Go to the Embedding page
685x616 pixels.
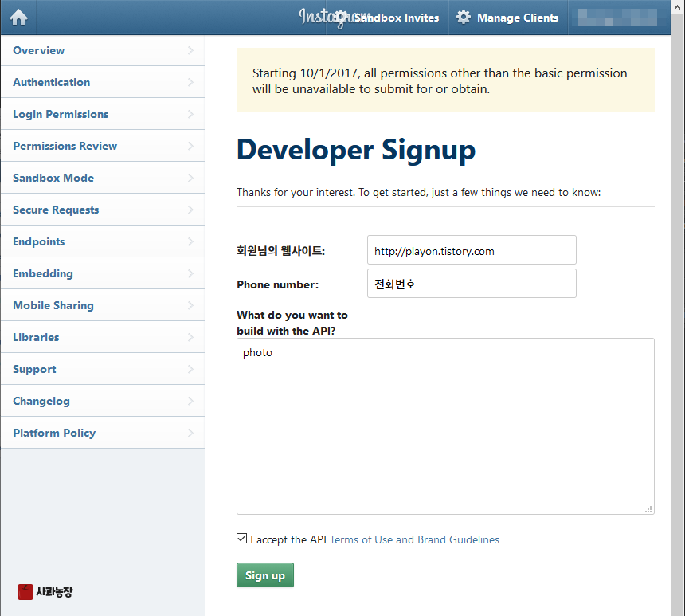[x=103, y=273]
